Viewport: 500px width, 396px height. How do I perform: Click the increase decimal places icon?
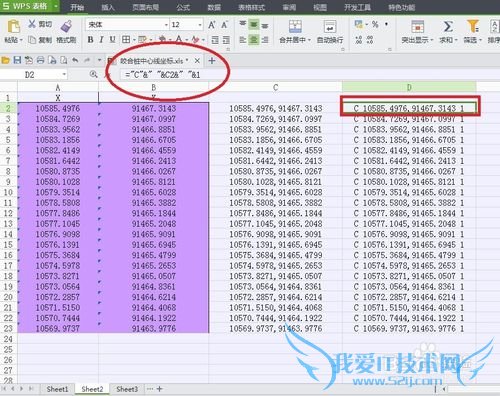[359, 40]
